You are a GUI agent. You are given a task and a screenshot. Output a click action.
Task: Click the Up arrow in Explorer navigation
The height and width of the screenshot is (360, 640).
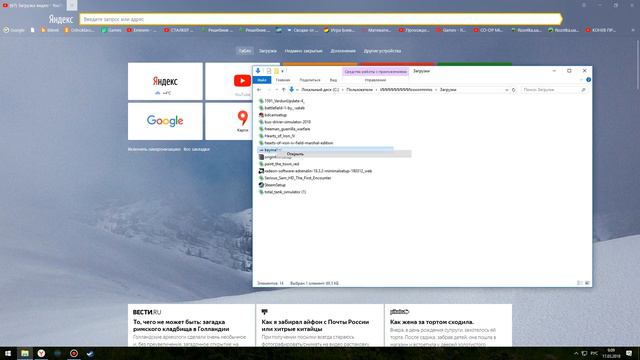click(284, 90)
